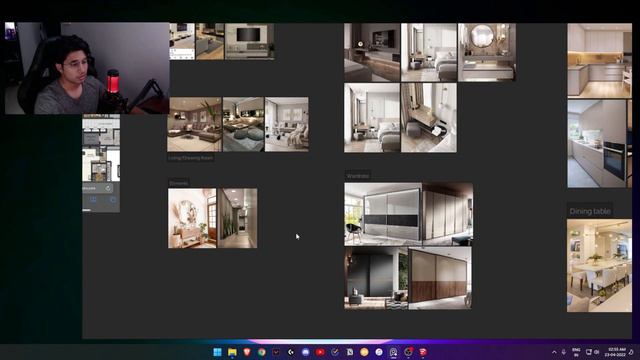The width and height of the screenshot is (640, 360).
Task: Select the kitchen image with lit cabinets
Action: [x=600, y=60]
